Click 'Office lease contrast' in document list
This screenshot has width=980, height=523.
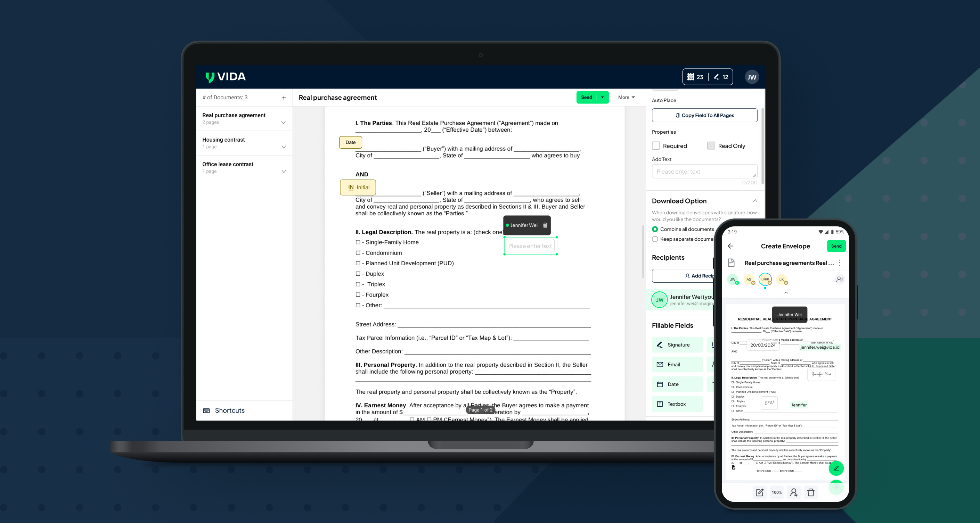point(228,164)
